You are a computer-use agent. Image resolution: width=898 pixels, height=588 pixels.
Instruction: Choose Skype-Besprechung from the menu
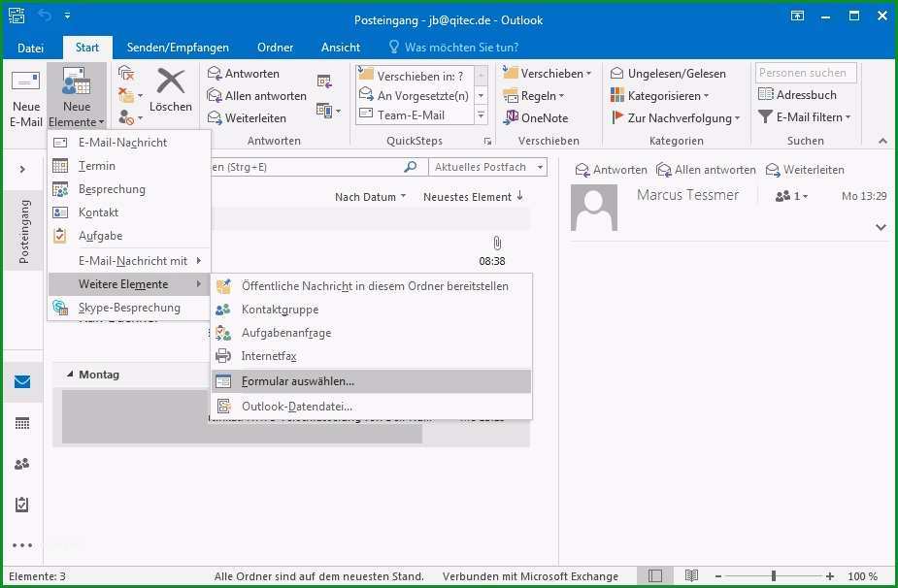tap(129, 308)
